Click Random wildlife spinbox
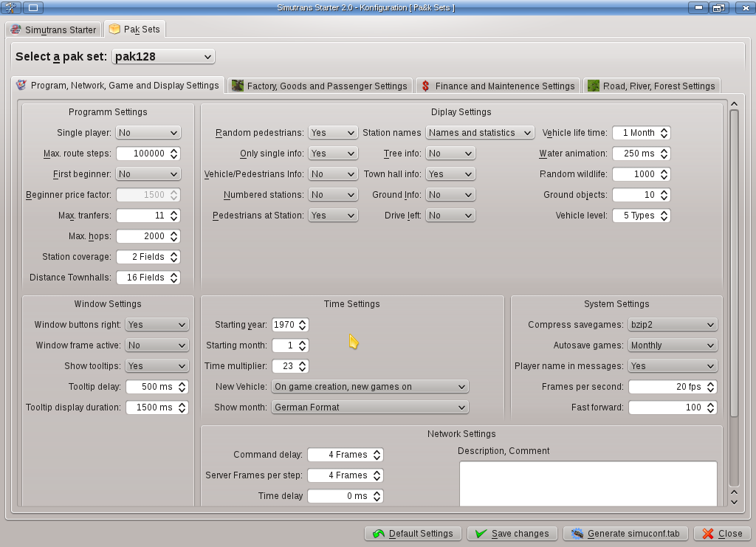Image resolution: width=756 pixels, height=547 pixels. tap(642, 174)
